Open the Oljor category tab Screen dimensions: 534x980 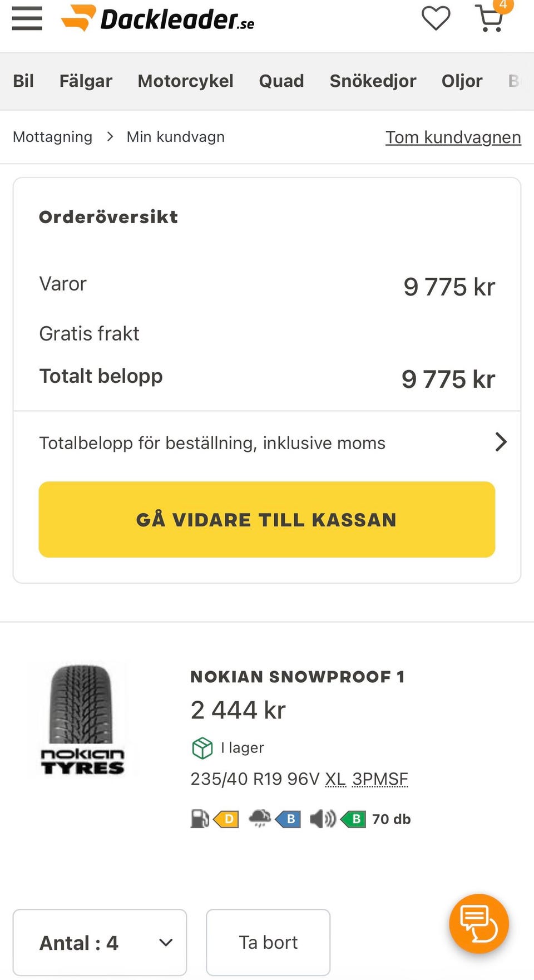[462, 81]
